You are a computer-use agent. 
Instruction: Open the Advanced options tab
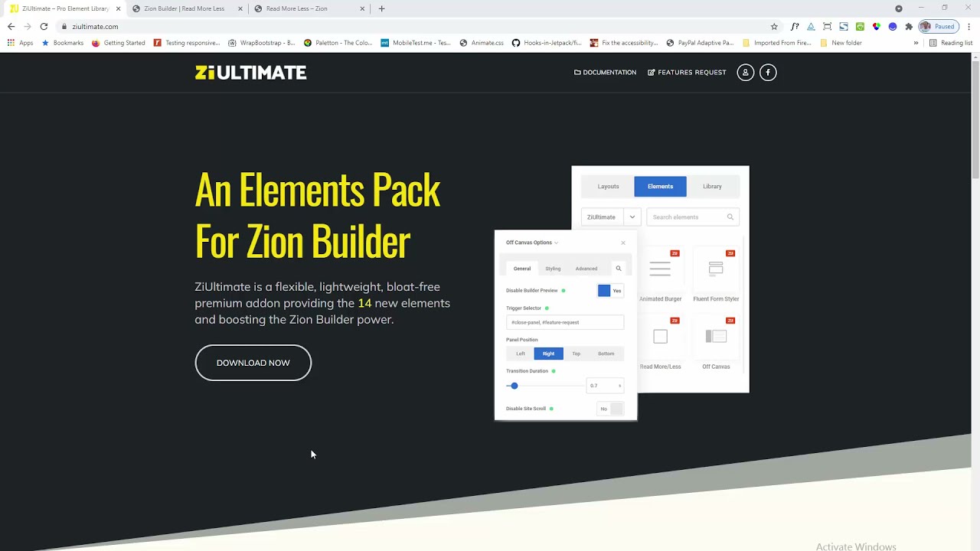coord(586,269)
